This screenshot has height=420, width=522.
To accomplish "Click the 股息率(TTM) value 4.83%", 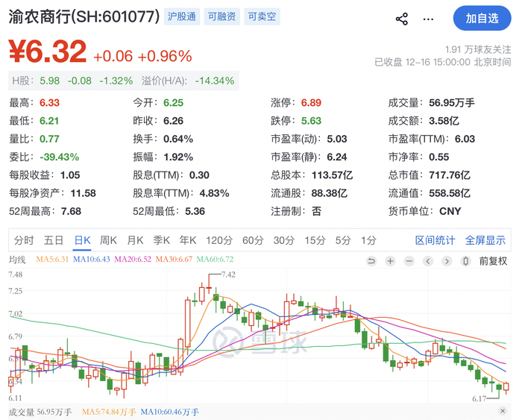I will click(x=215, y=193).
